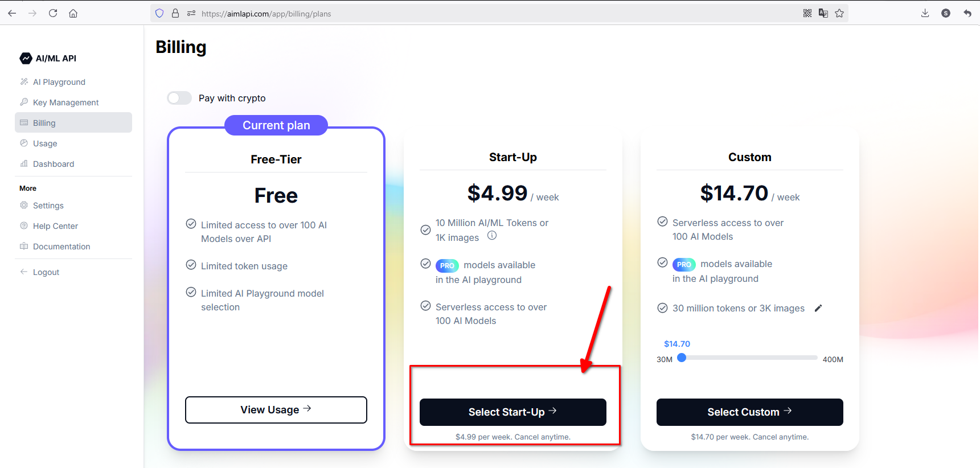
Task: Click the pencil edit icon next to 30 million tokens
Action: (x=818, y=308)
